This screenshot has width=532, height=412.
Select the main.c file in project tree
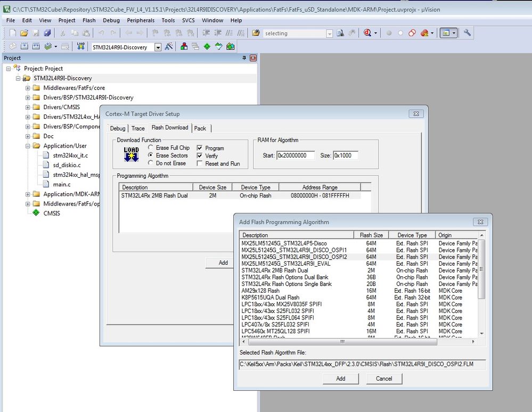coord(62,185)
